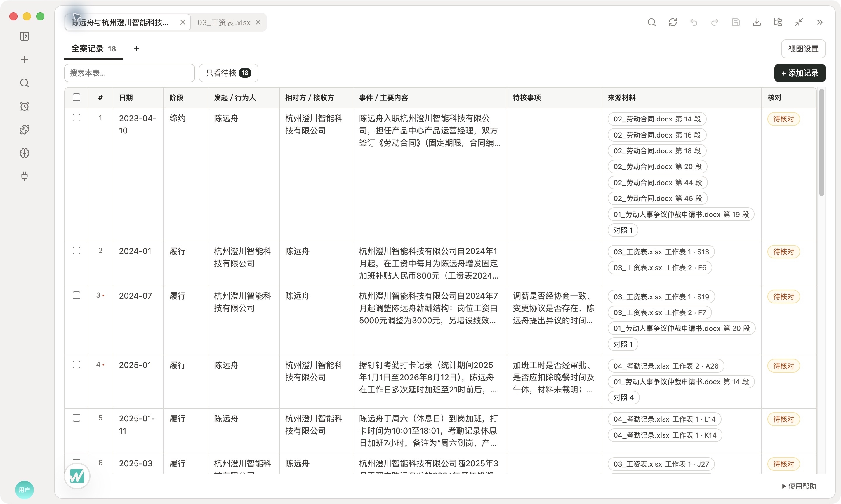Check the box for row 2 dated 2024-01

77,251
